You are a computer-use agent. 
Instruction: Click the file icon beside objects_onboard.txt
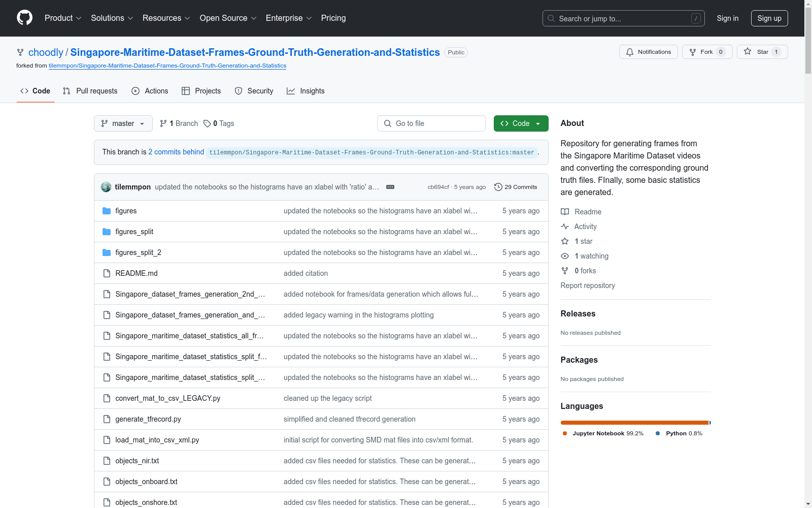click(x=107, y=482)
